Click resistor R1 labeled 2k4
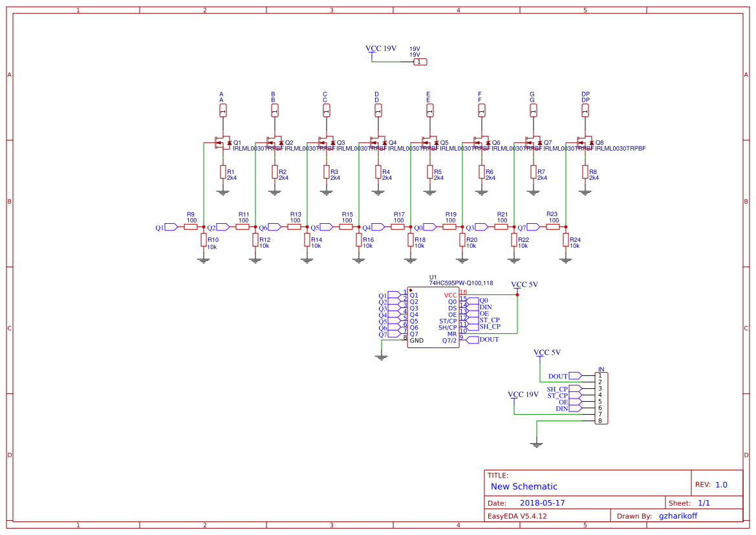The height and width of the screenshot is (535, 756). [x=224, y=173]
